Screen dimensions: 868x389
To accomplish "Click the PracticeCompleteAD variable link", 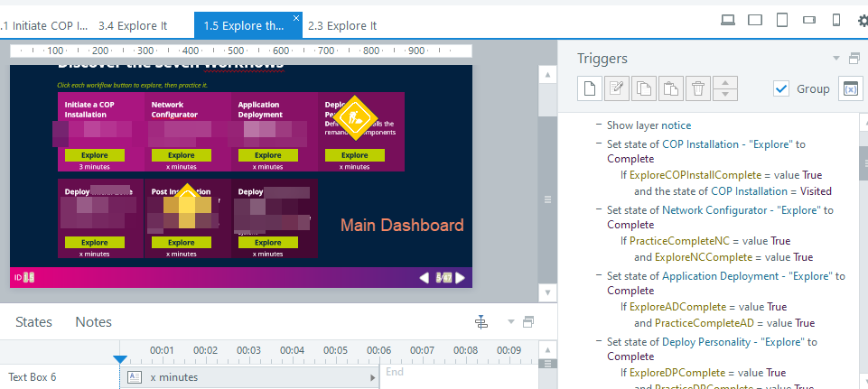I will [x=705, y=323].
